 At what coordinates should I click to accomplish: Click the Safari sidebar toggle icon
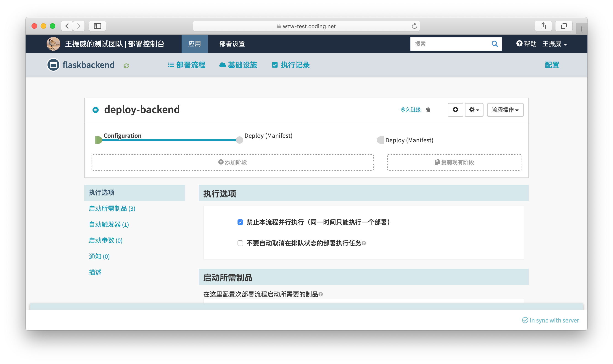click(97, 26)
